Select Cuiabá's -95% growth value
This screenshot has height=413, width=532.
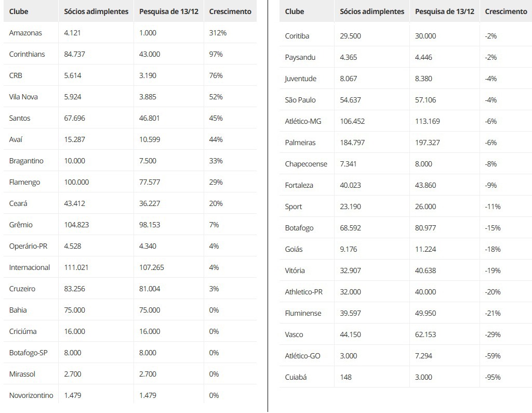coord(493,377)
